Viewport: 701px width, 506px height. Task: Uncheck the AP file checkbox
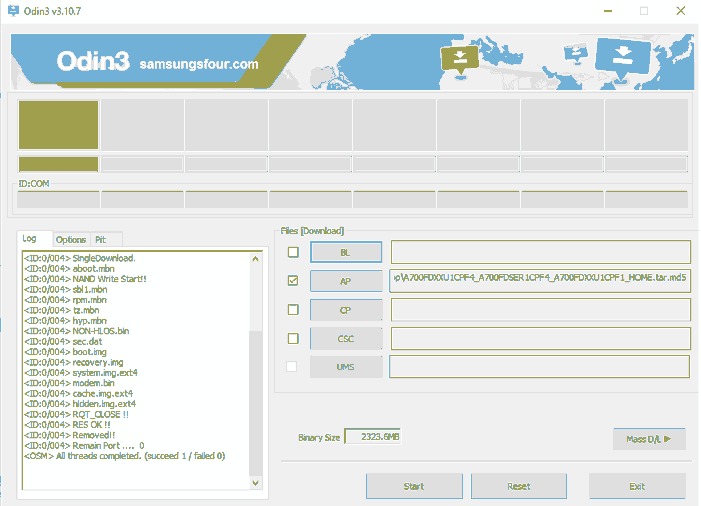tap(293, 281)
